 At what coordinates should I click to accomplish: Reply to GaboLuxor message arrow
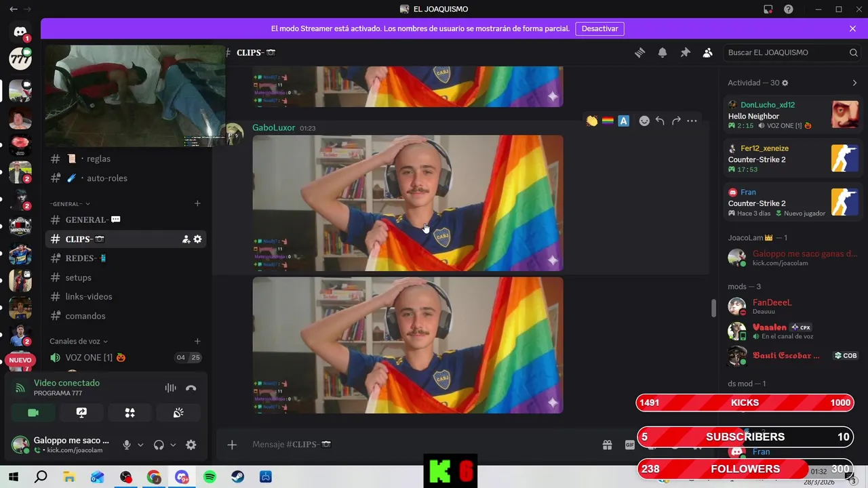click(x=660, y=121)
